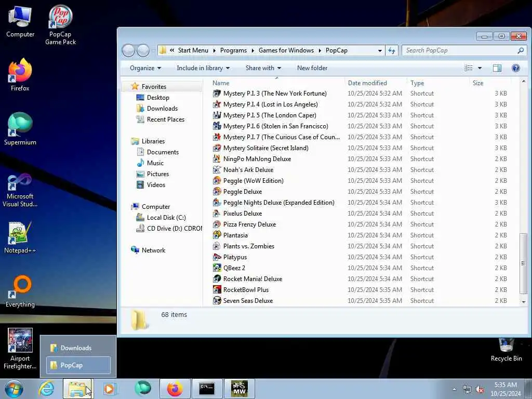532x399 pixels.
Task: Toggle the preview pane button
Action: (x=497, y=68)
